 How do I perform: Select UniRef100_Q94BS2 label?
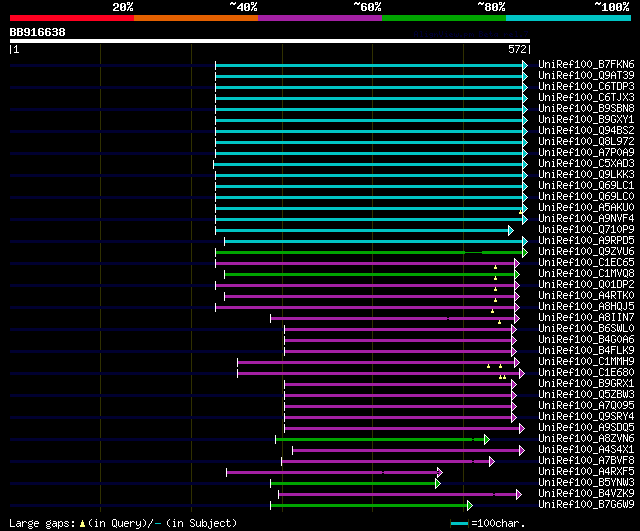(x=586, y=131)
